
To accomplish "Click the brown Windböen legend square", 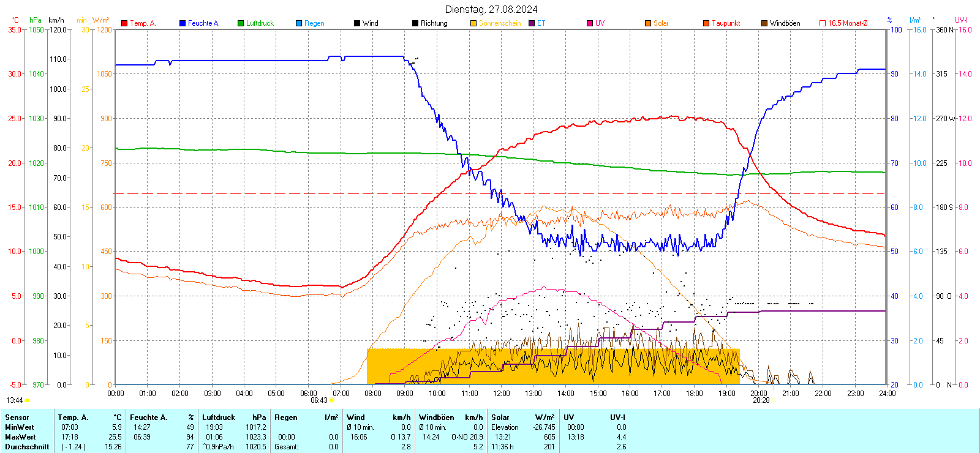I will click(x=764, y=23).
